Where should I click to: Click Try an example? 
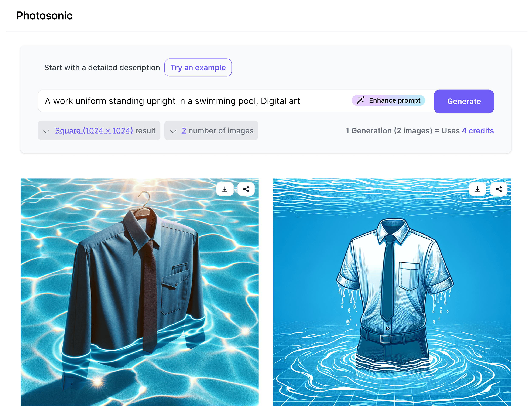click(x=198, y=68)
